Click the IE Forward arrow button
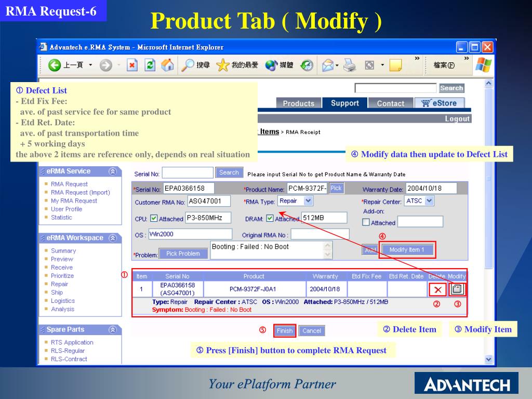 click(106, 65)
